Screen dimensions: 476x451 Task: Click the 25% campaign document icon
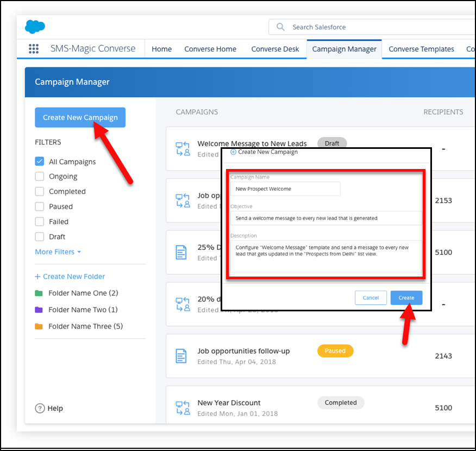click(181, 253)
